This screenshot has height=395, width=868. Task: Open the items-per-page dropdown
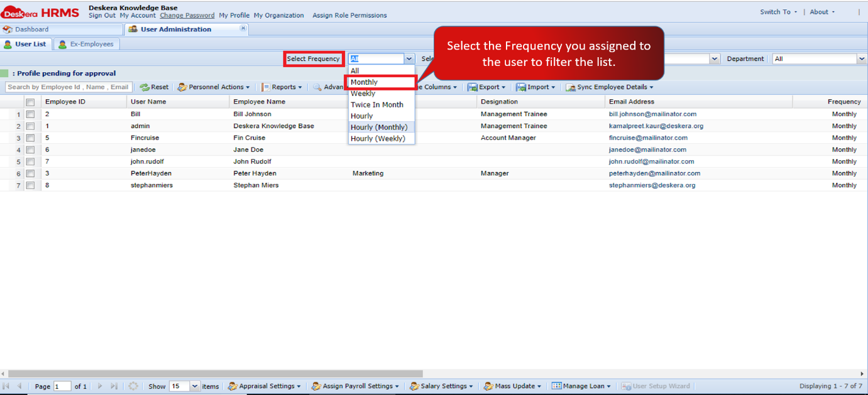tap(195, 386)
